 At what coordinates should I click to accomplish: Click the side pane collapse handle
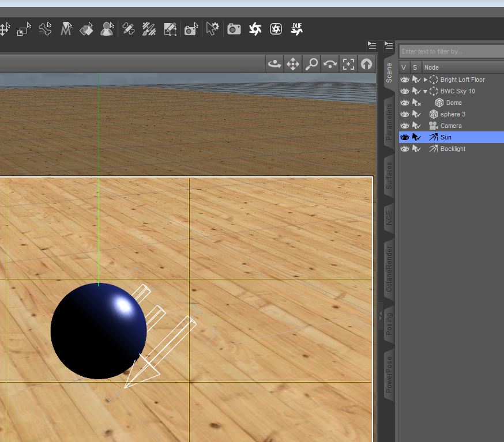(x=381, y=316)
